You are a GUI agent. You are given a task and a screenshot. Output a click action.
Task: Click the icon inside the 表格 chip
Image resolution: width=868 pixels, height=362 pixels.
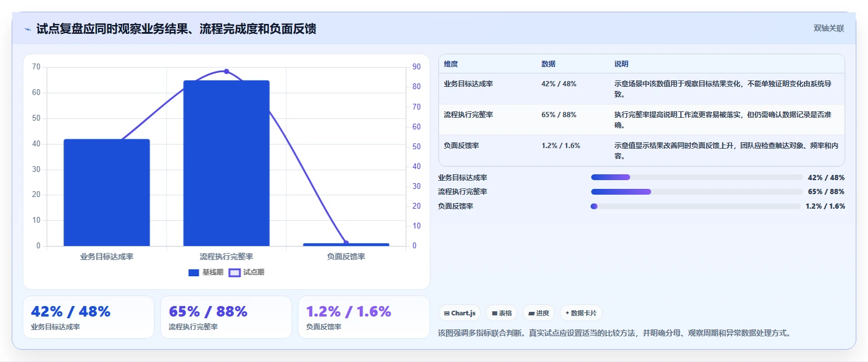click(x=494, y=313)
